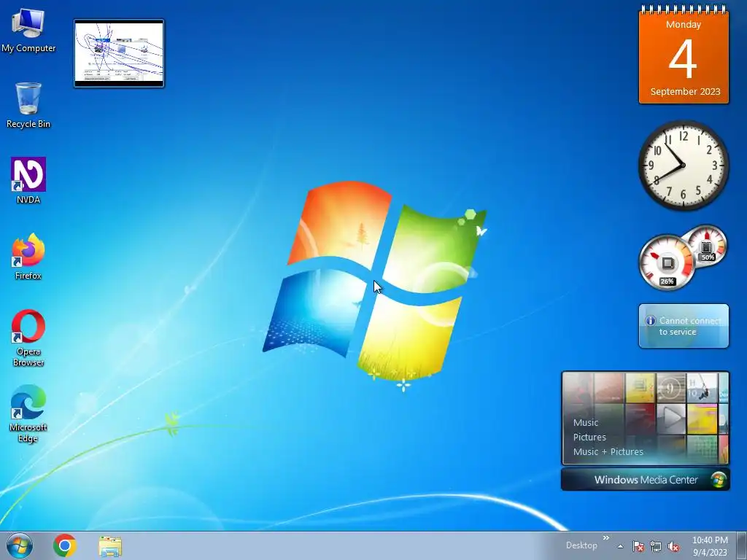Click the network status tray icon
This screenshot has height=560, width=747.
coord(656,546)
